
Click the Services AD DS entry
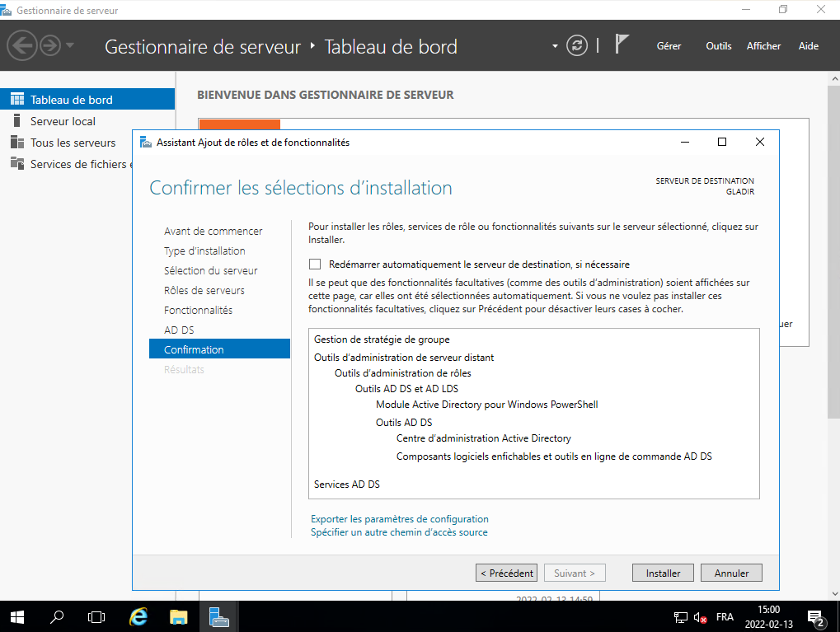pos(346,485)
